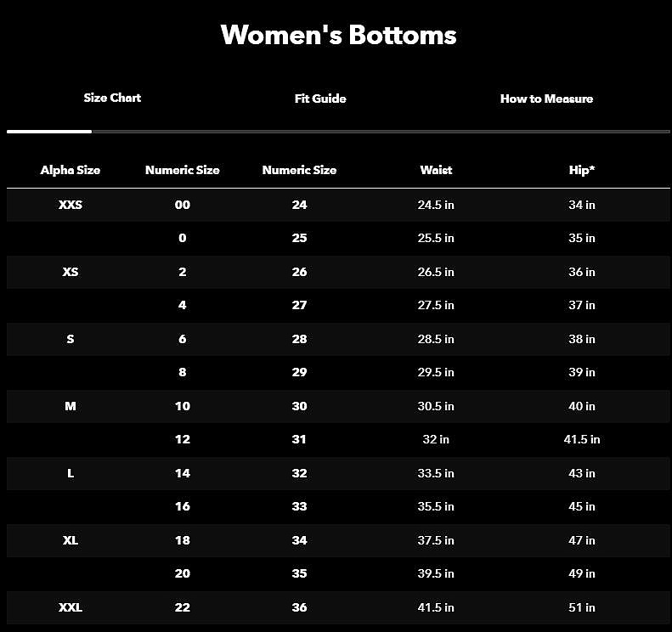Select the XS alpha size cell

[71, 272]
